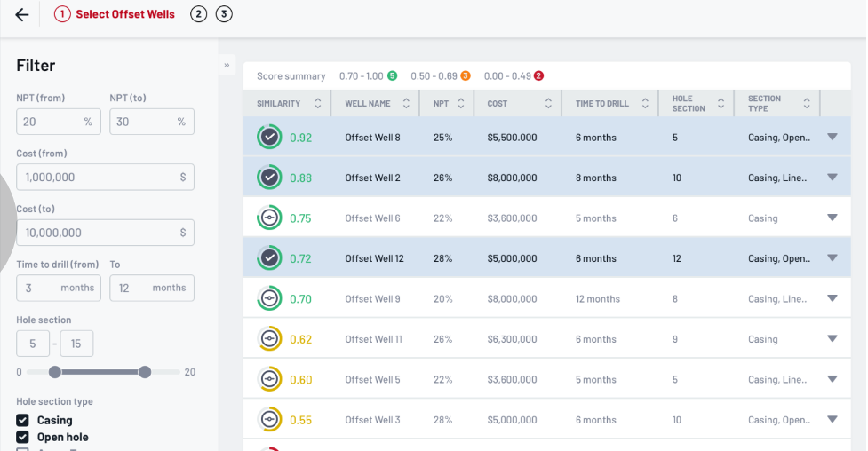Click orange badge for 0.50 - 0.69 scores
Screen dimensions: 868x451
pyautogui.click(x=466, y=75)
